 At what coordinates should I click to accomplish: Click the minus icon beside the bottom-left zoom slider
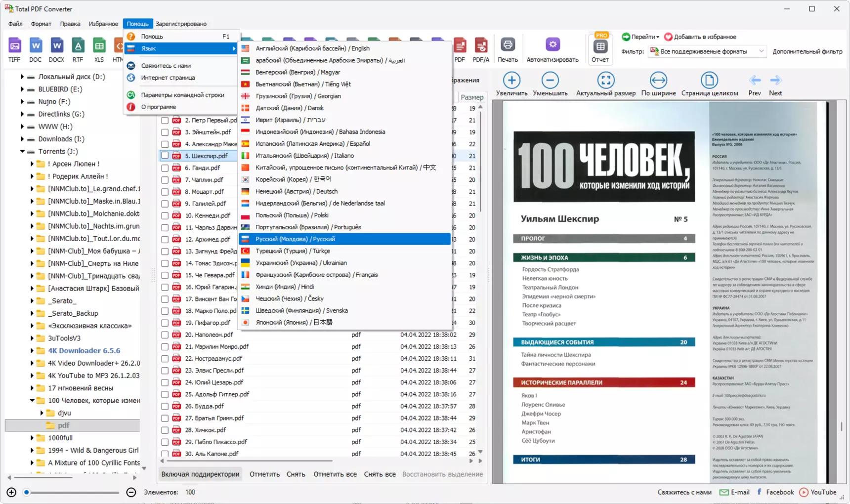coord(131,492)
